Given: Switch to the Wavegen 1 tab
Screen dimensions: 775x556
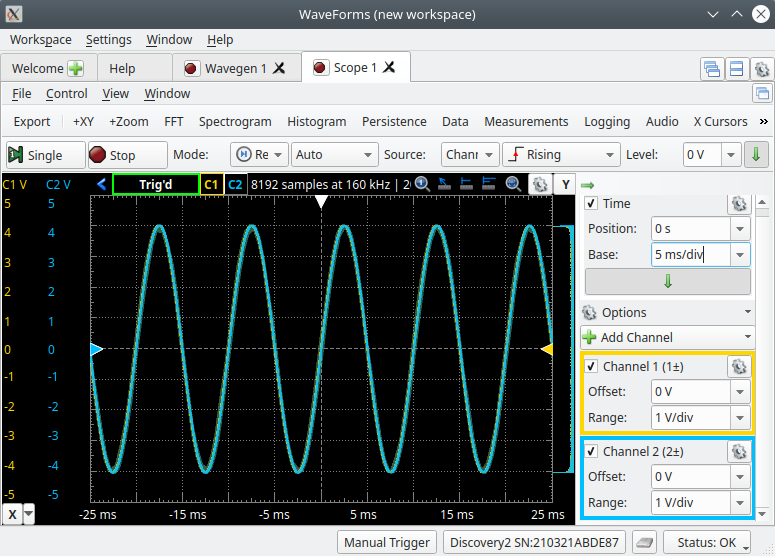Looking at the screenshot, I should (x=235, y=69).
